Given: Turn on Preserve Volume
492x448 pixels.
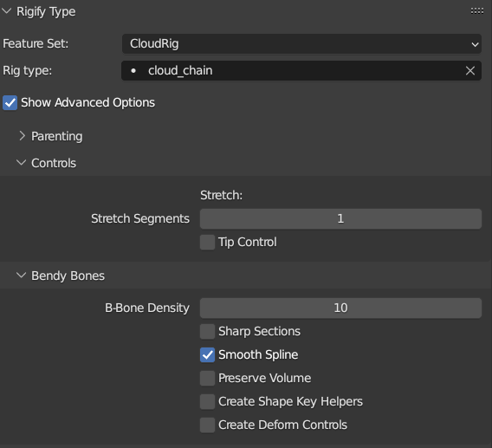Looking at the screenshot, I should (207, 379).
